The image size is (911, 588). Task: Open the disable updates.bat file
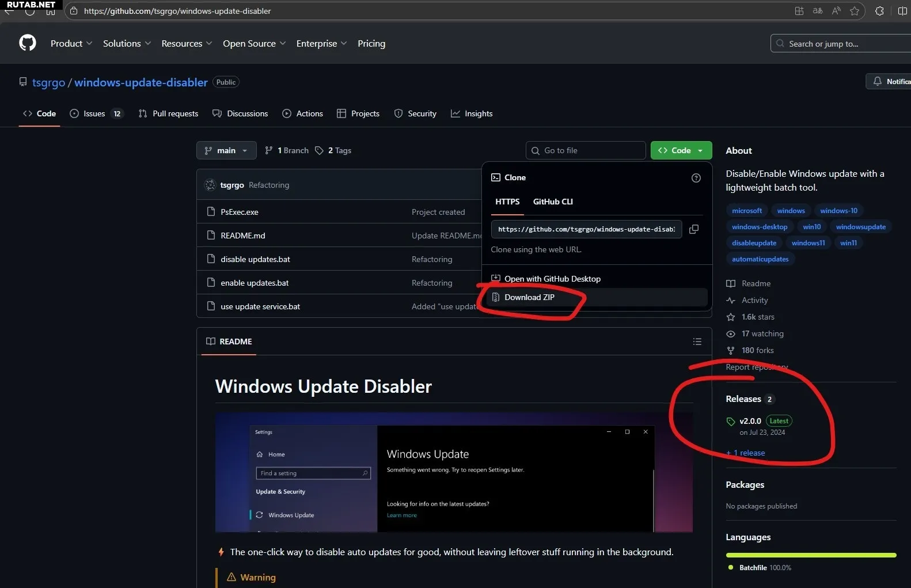(255, 259)
